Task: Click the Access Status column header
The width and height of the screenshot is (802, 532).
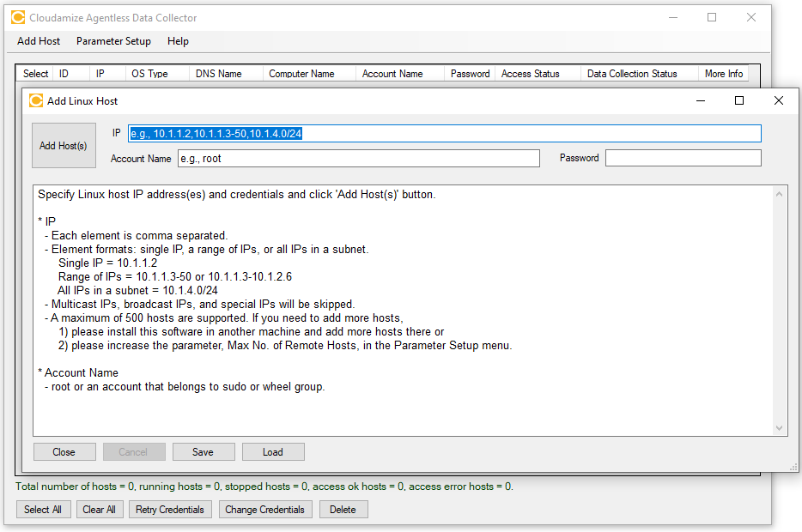Action: coord(530,74)
